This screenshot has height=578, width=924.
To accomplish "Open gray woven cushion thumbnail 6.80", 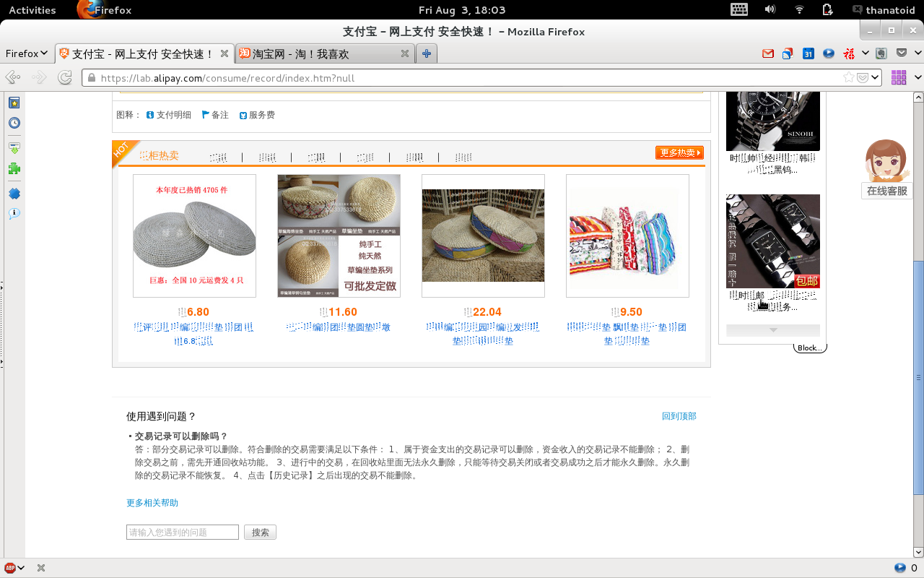I will pyautogui.click(x=194, y=236).
